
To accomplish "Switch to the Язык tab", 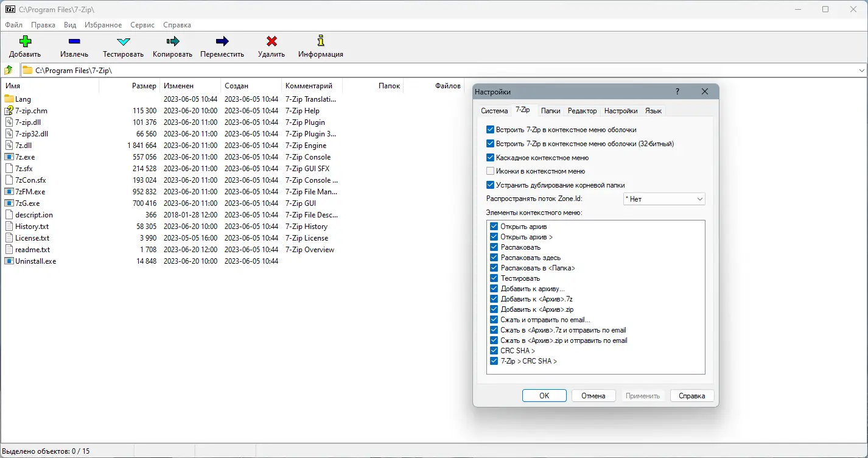I will (653, 111).
